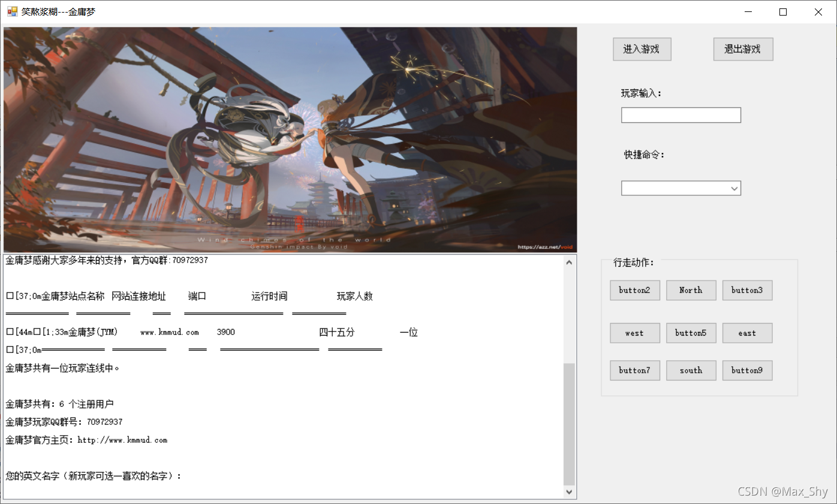
Task: Click the scroll down arrow of the text log
Action: (569, 492)
